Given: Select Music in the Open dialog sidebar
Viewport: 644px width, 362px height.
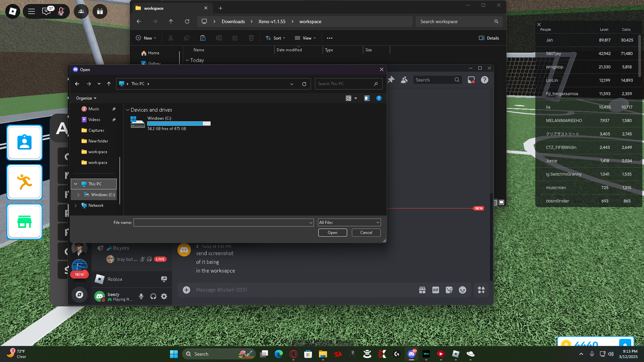Looking at the screenshot, I should pyautogui.click(x=94, y=109).
